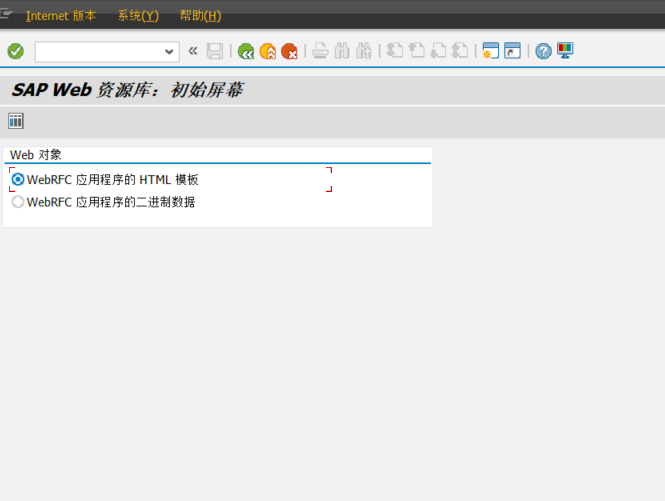Open the 系统(Y) menu
This screenshot has height=501, width=665.
(138, 16)
